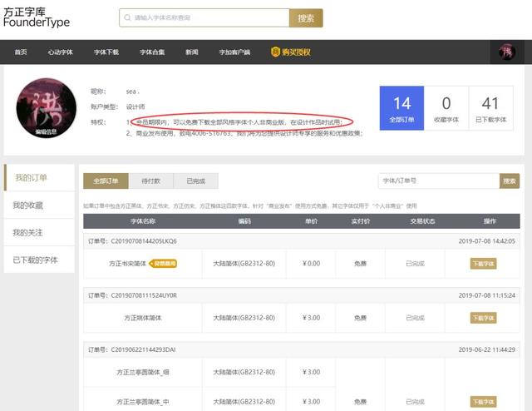Click 已完成 status of 方正书宋简体 order
Screen dimensions: 532x411
coord(416,264)
